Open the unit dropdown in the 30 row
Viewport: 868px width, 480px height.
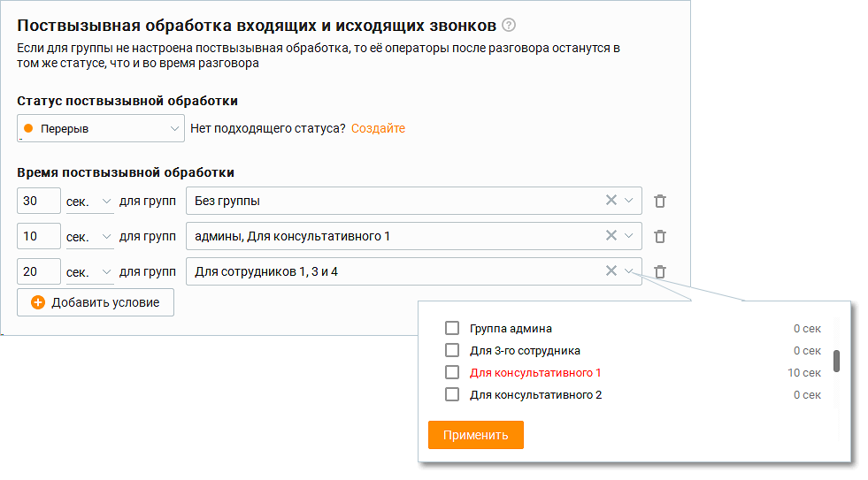tap(89, 202)
